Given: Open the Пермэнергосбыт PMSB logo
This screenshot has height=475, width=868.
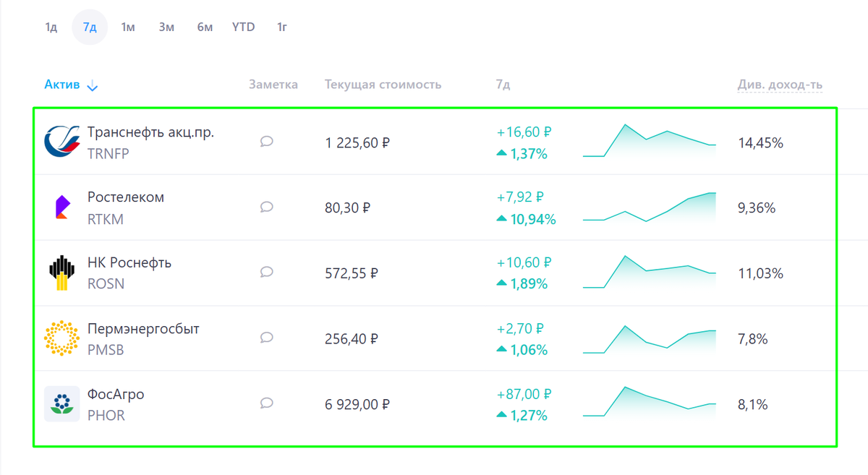Looking at the screenshot, I should pyautogui.click(x=61, y=338).
